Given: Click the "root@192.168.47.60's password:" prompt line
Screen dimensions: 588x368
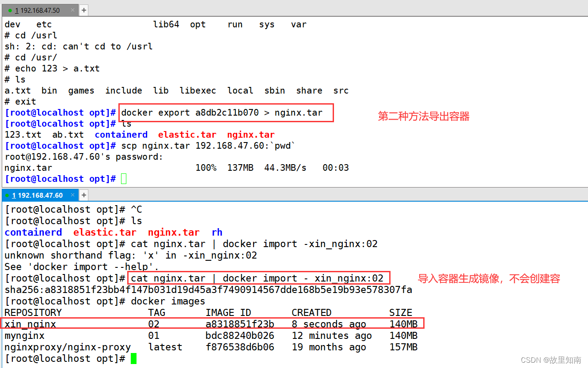Looking at the screenshot, I should click(84, 157).
